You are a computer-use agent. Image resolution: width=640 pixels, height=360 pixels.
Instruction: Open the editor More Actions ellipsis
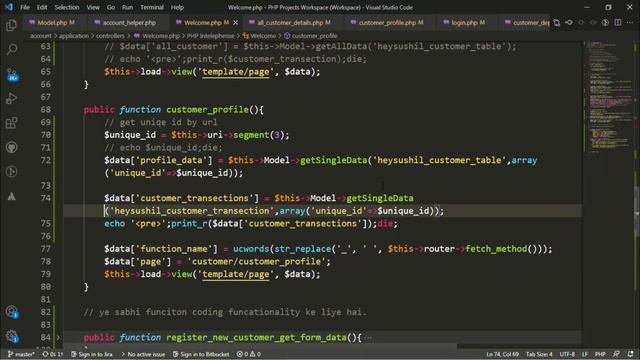[x=630, y=22]
